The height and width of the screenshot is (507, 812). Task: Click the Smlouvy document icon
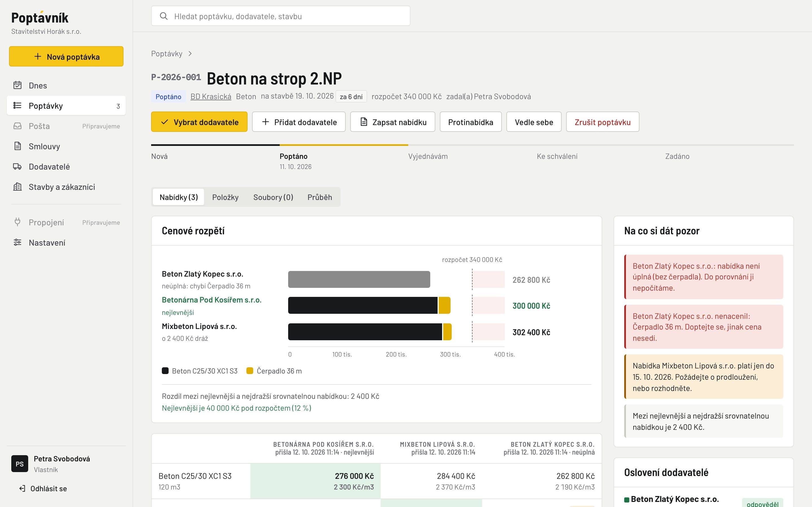(x=17, y=146)
